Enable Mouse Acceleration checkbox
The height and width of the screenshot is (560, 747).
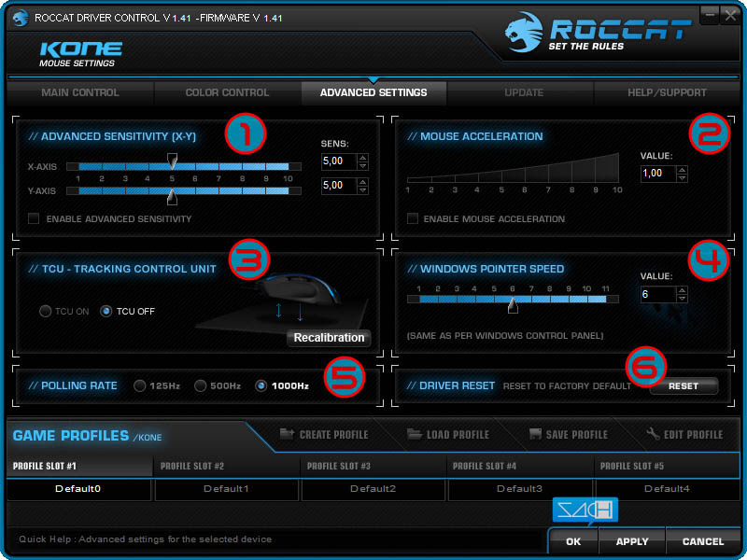click(413, 218)
